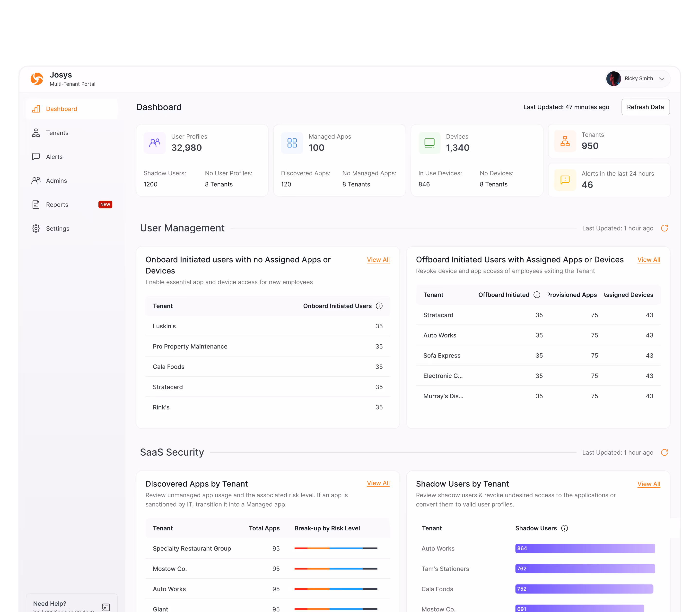Select Alerts in the sidebar

click(x=54, y=157)
